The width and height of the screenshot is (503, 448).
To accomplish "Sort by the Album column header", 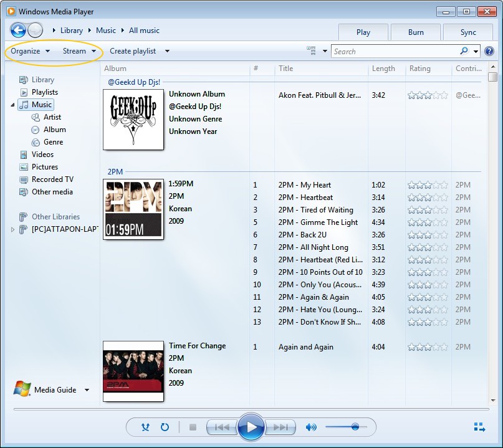I will [x=175, y=69].
